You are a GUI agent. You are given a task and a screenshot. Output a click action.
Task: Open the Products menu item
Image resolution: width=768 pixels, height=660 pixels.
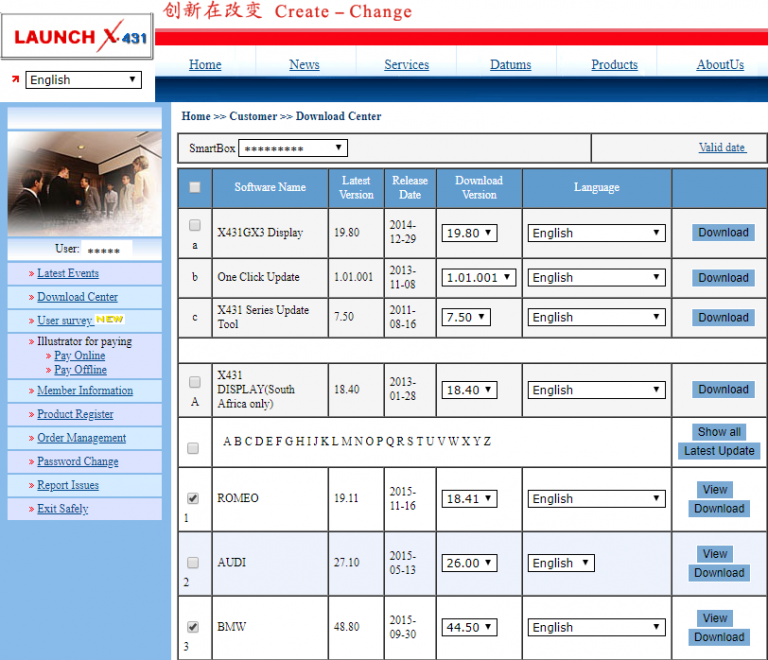click(x=614, y=65)
